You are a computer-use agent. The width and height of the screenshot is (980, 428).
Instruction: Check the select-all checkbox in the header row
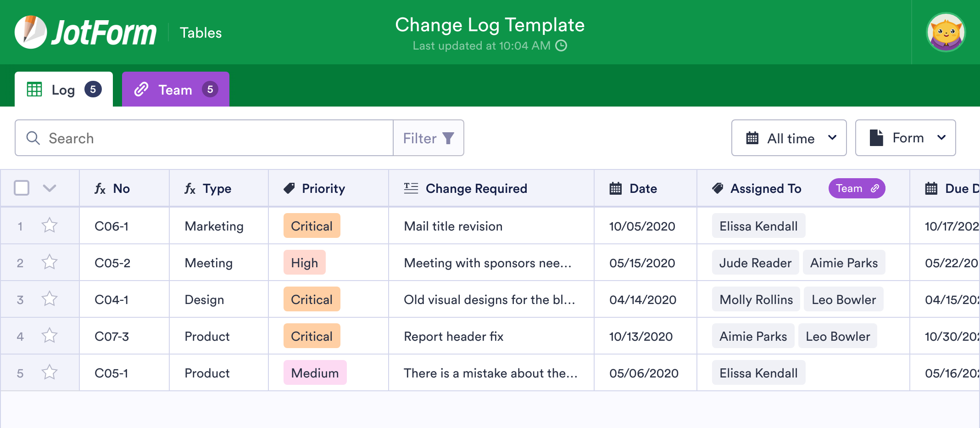(22, 188)
